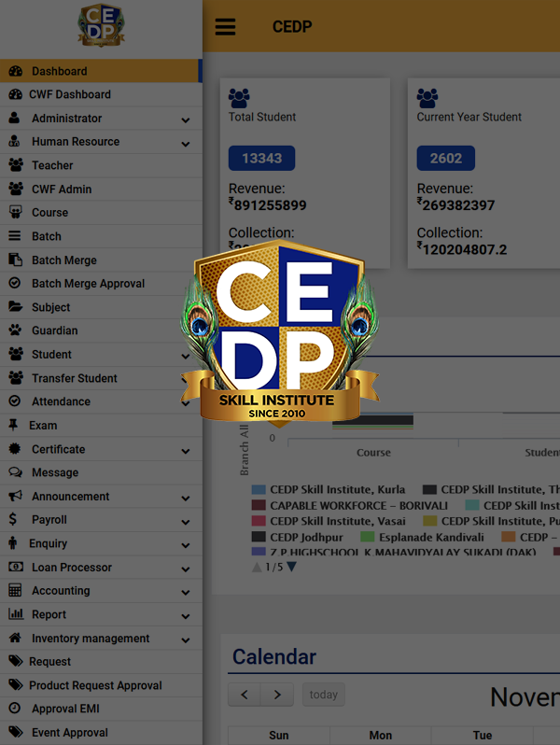Click the CWF Admin group icon

pos(16,189)
